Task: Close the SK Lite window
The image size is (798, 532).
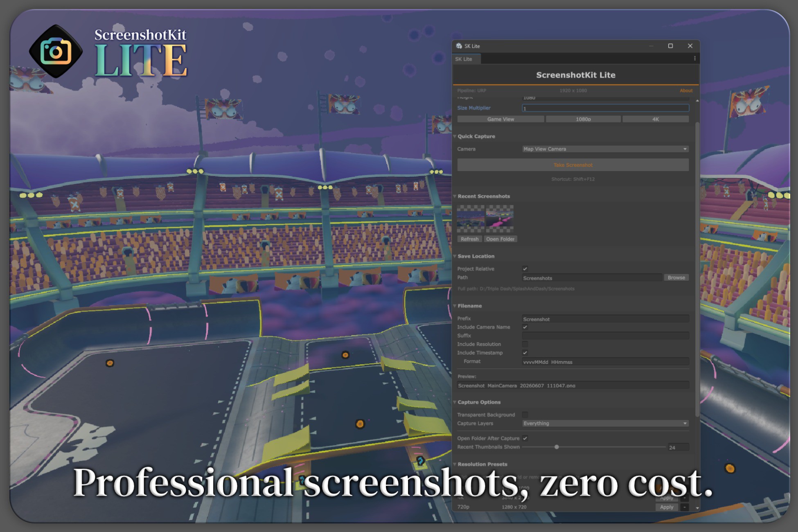Action: 690,46
